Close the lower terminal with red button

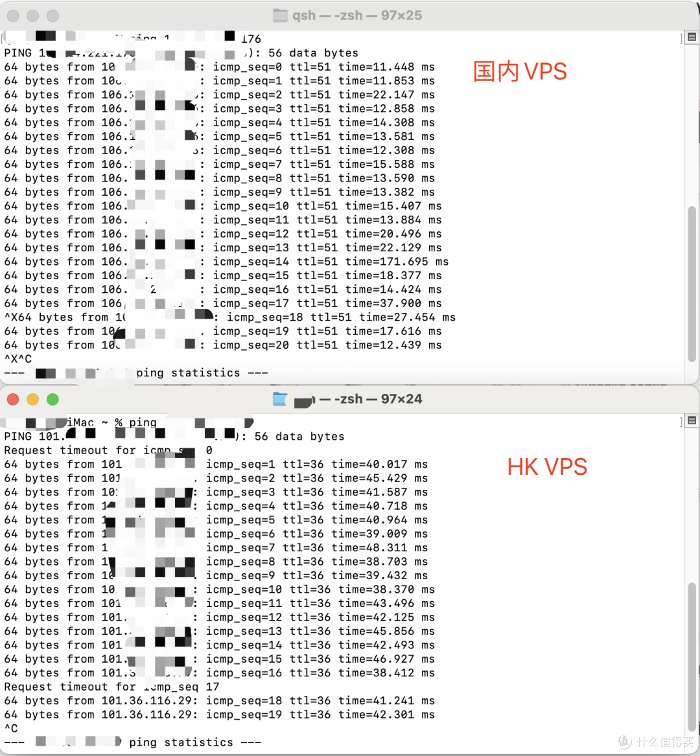(x=13, y=399)
